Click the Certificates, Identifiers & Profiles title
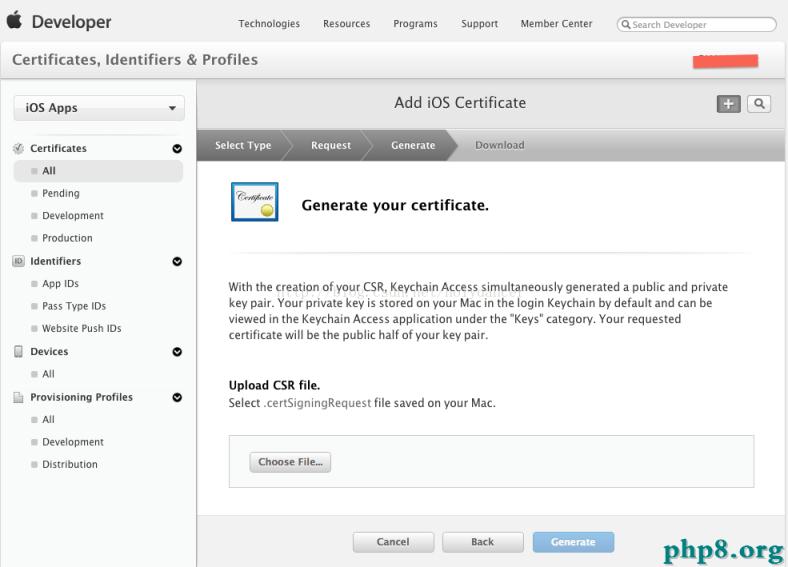788x567 pixels. pos(135,60)
